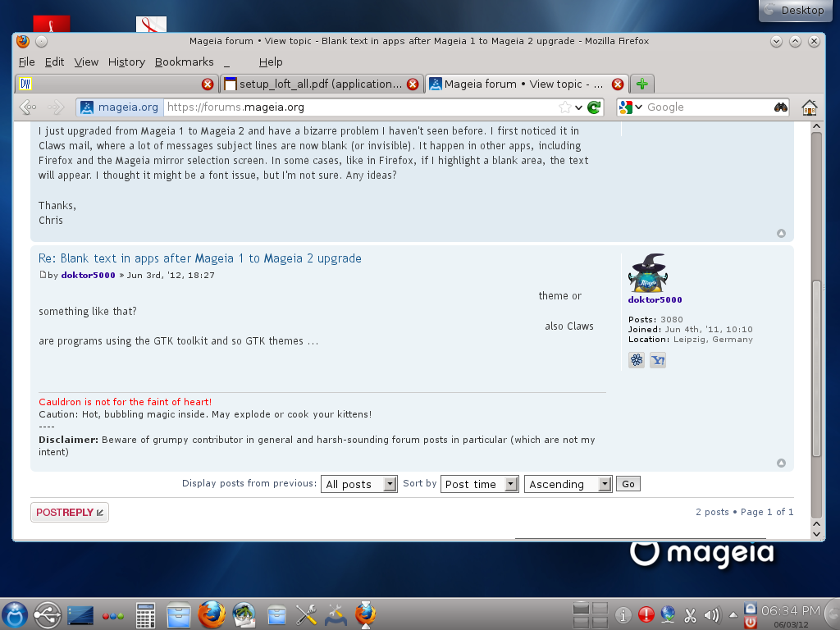The width and height of the screenshot is (840, 630).
Task: Close the first DW tab
Action: click(208, 84)
